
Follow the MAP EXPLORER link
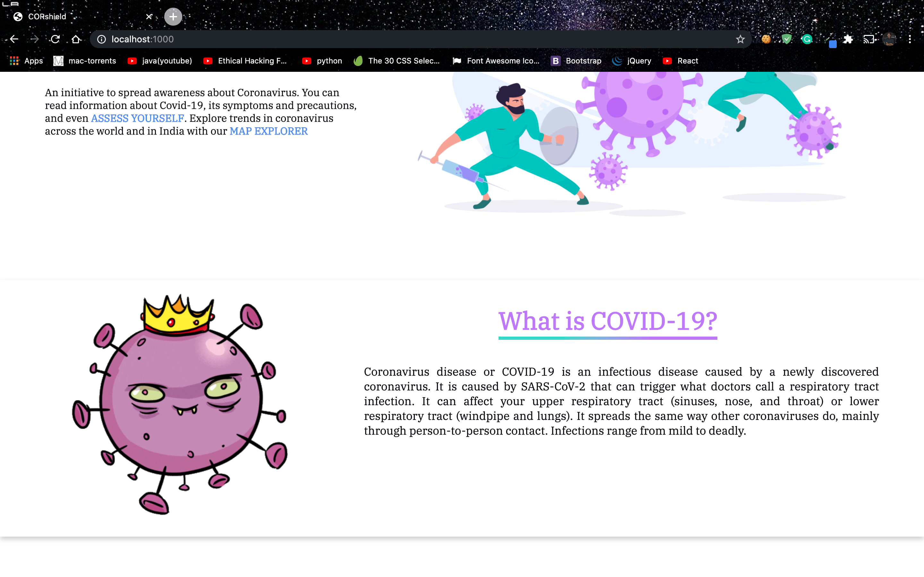coord(269,131)
